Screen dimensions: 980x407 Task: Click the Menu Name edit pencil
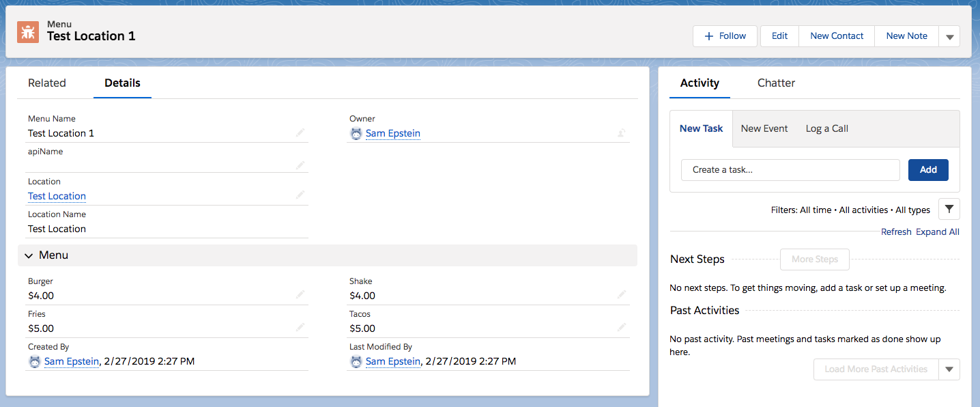(300, 132)
